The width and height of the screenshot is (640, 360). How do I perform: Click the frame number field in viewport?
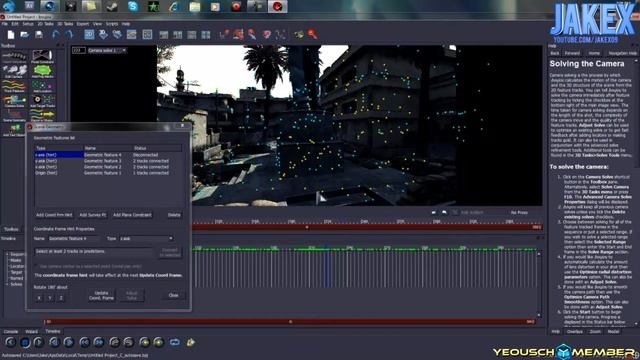coord(79,50)
